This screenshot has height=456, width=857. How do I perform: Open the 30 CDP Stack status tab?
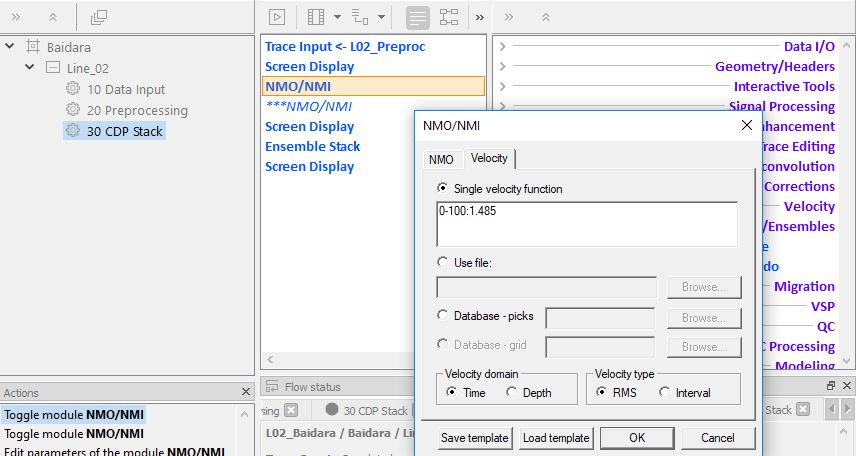coord(375,411)
